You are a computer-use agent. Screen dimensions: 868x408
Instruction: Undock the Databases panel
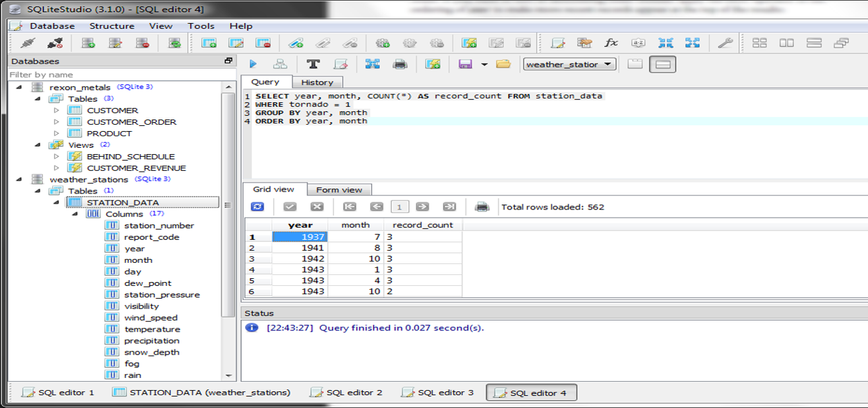pyautogui.click(x=228, y=61)
